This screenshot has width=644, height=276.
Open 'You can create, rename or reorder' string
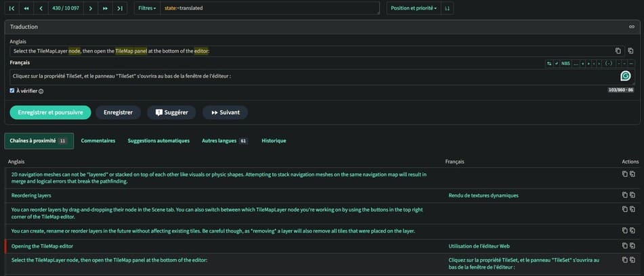click(x=213, y=231)
